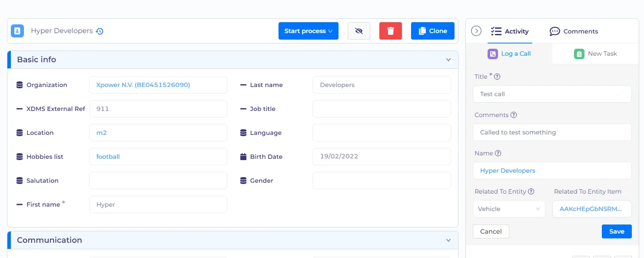
Task: Save the call log
Action: (x=617, y=231)
